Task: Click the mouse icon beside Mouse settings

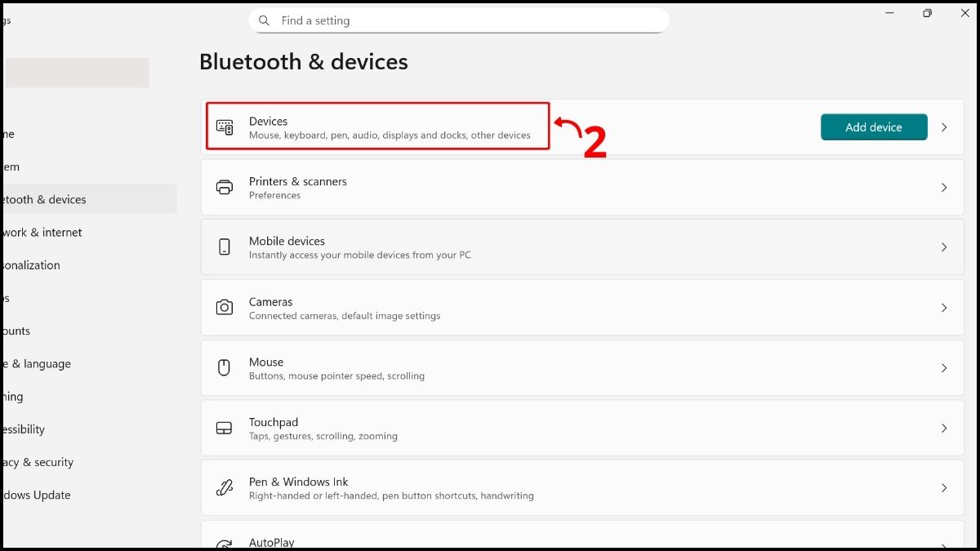Action: click(225, 367)
